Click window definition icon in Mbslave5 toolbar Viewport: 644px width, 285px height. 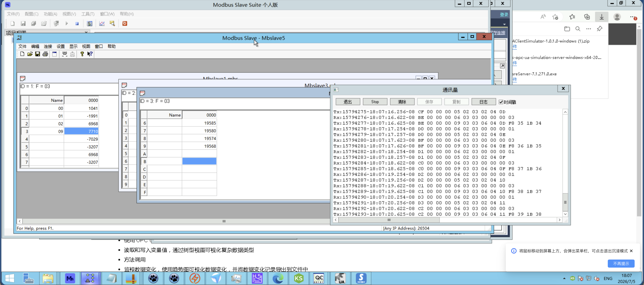(x=55, y=54)
